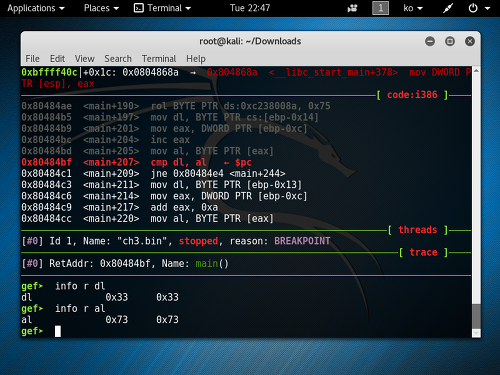The image size is (500, 375).
Task: Open the View menu
Action: (84, 59)
